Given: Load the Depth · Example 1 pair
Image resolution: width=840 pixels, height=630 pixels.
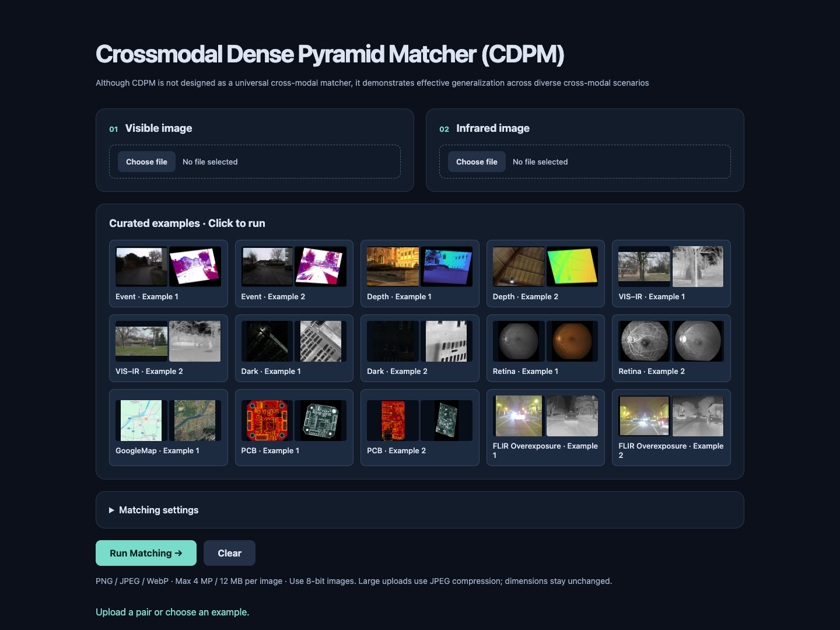Looking at the screenshot, I should tap(420, 274).
